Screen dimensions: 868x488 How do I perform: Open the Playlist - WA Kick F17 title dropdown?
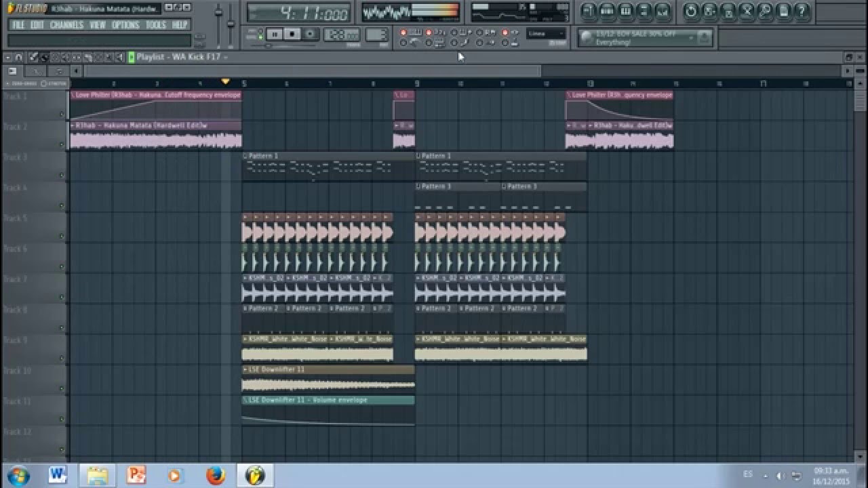(182, 57)
